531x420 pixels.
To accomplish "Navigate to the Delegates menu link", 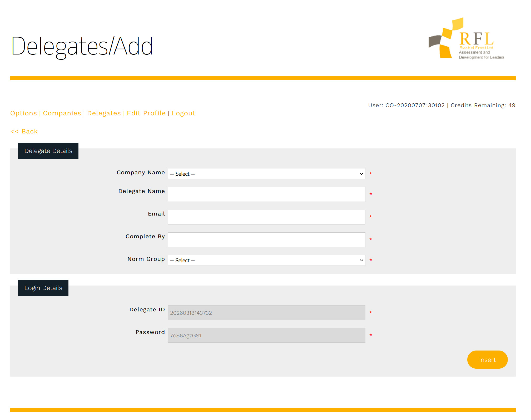I will click(104, 113).
